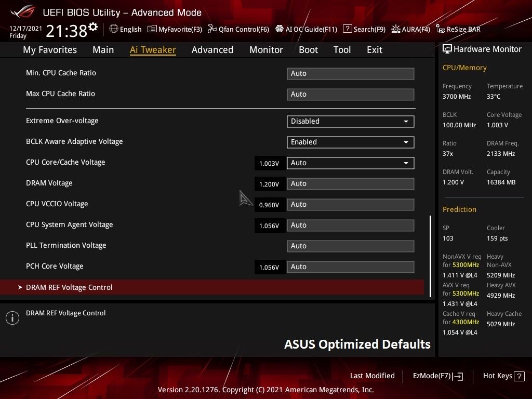Click 1.056V System Agent voltage readout
The height and width of the screenshot is (399, 532).
pyautogui.click(x=270, y=225)
